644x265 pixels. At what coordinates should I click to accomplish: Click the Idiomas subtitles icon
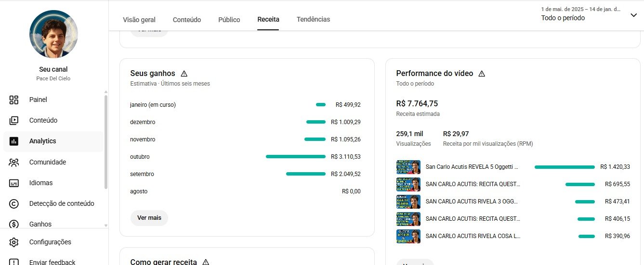[x=14, y=183]
